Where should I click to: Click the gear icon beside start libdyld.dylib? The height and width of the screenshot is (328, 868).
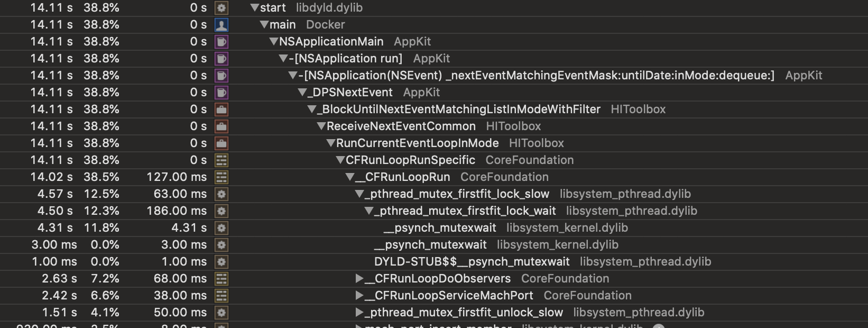tap(221, 8)
